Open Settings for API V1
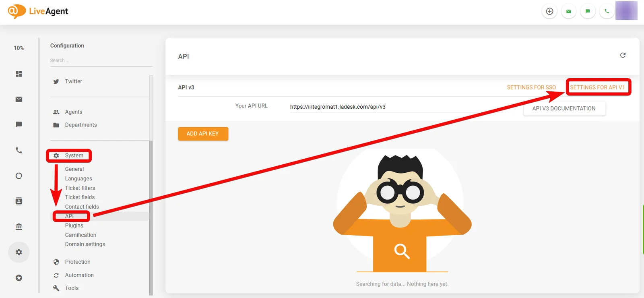The image size is (644, 298). click(x=598, y=87)
